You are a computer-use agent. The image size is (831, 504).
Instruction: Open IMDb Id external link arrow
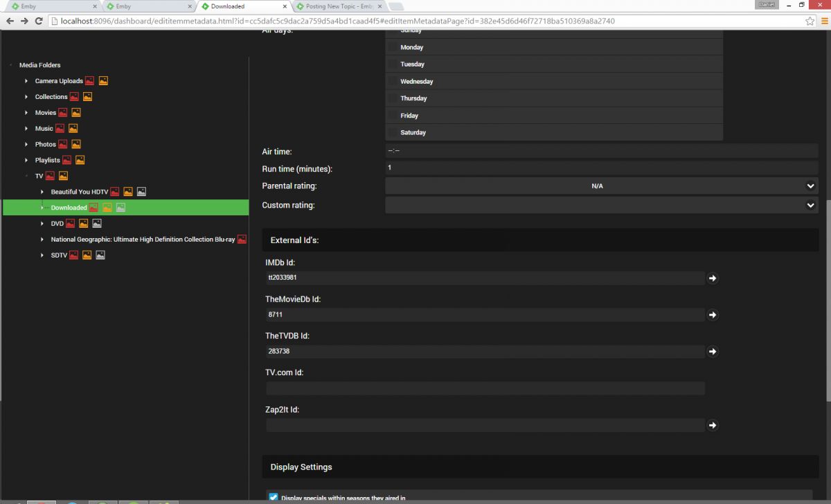pos(713,278)
